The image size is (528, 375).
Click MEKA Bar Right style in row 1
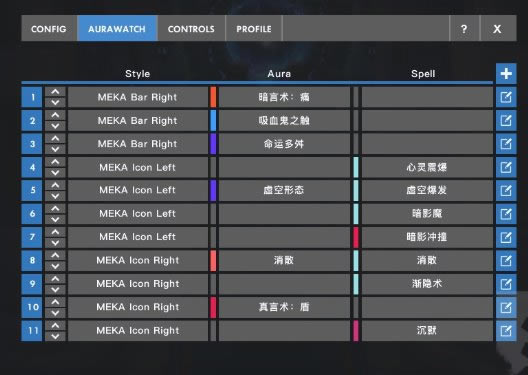coord(138,97)
